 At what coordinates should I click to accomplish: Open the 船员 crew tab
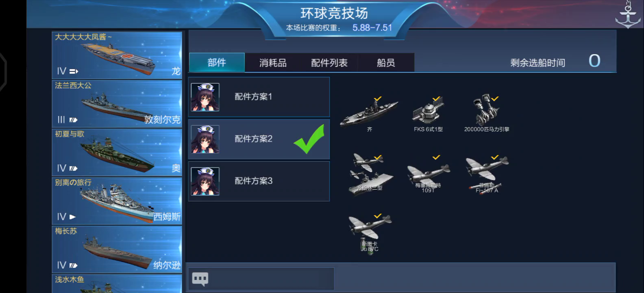tap(385, 63)
